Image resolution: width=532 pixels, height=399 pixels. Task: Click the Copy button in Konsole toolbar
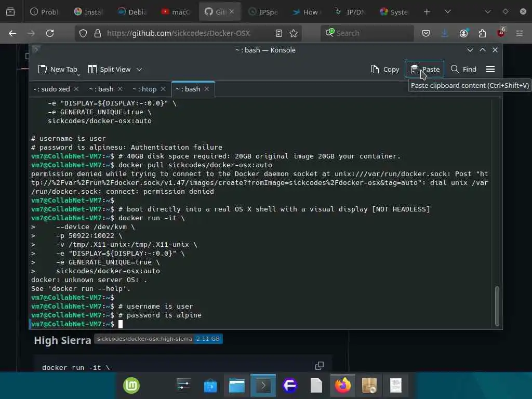pos(385,69)
